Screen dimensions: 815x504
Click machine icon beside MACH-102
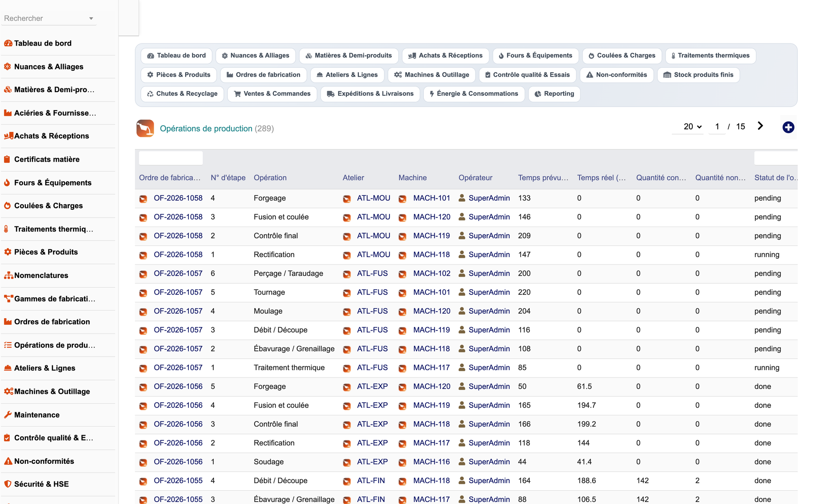tap(402, 274)
